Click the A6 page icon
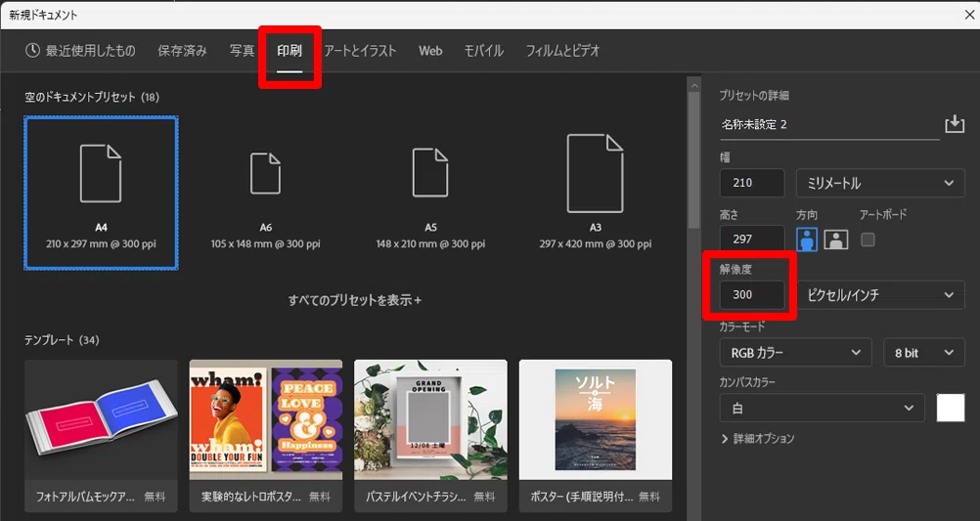Viewport: 980px width, 521px height. click(x=266, y=173)
